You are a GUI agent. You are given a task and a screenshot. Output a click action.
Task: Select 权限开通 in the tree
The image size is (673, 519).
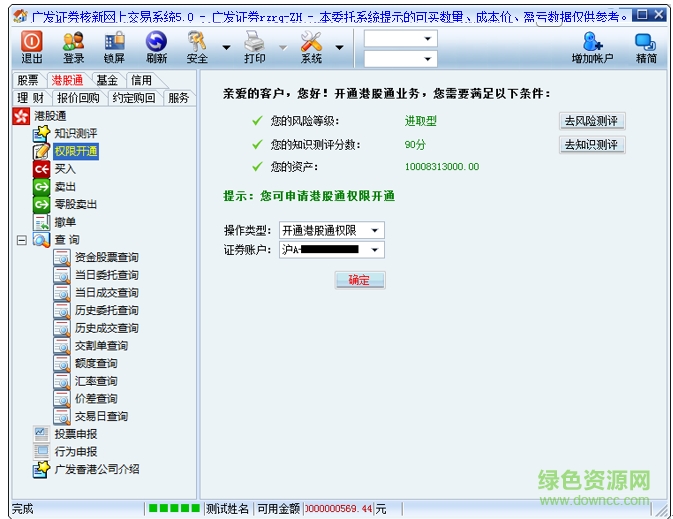[x=76, y=151]
